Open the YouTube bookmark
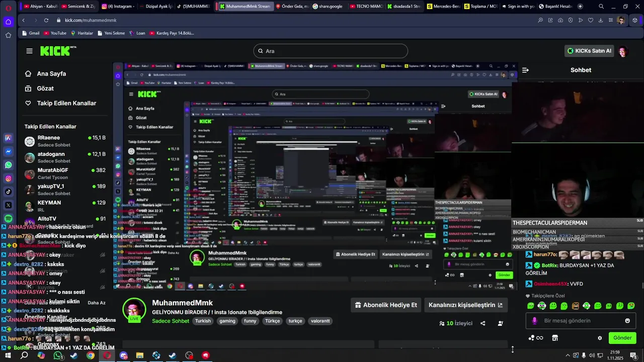The width and height of the screenshot is (644, 362). 55,33
